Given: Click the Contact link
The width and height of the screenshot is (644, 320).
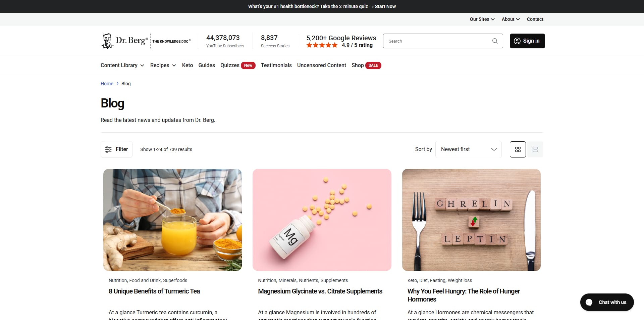Looking at the screenshot, I should (x=535, y=19).
